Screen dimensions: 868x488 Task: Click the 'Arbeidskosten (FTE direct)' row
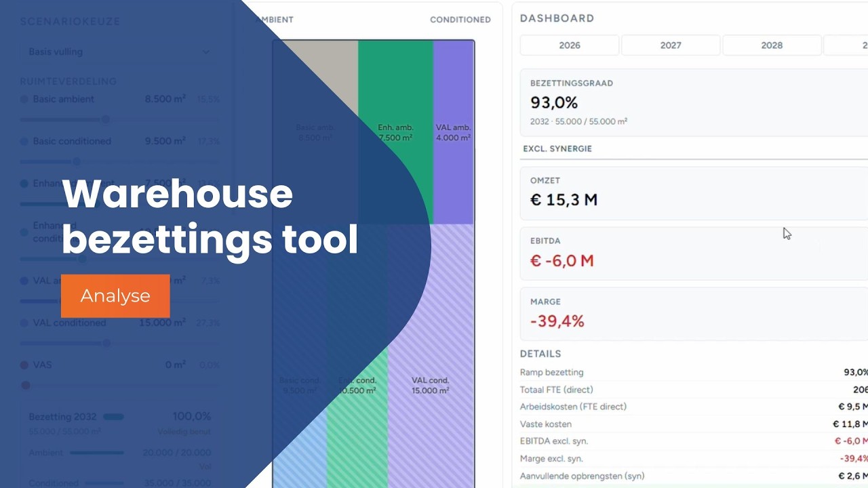[x=694, y=407]
